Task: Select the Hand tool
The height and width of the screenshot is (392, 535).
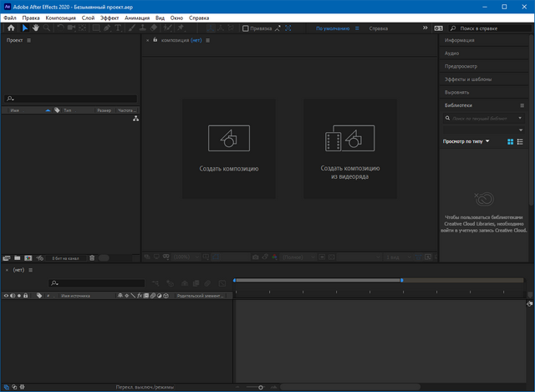Action: click(x=36, y=28)
